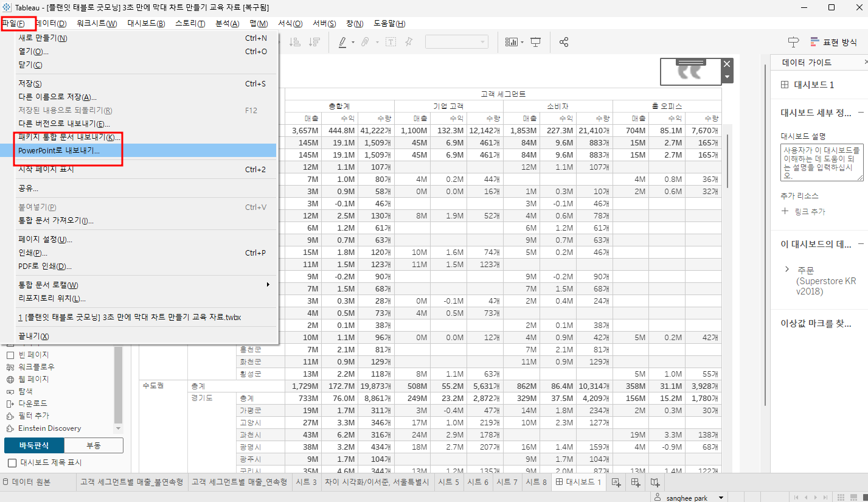The height and width of the screenshot is (502, 868).
Task: Click the new story tab icon
Action: coord(655,483)
